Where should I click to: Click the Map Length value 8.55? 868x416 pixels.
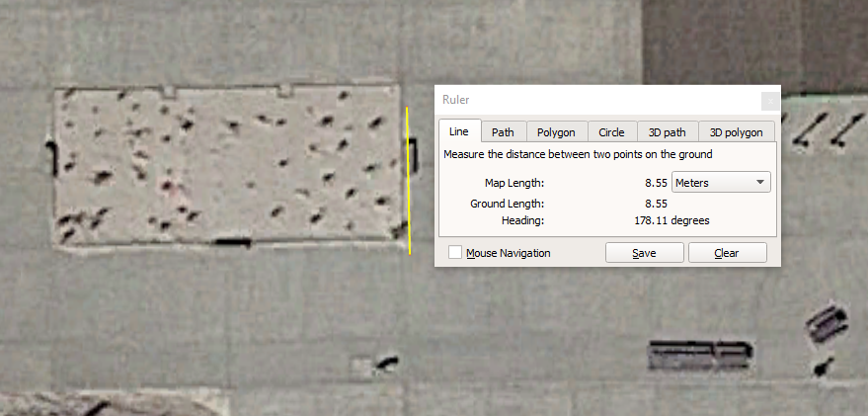point(656,183)
